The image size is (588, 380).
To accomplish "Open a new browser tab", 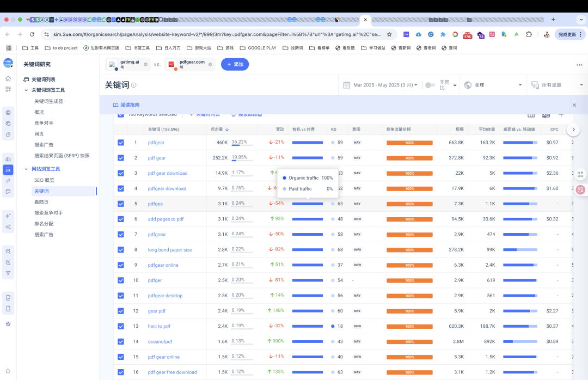I will 553,20.
